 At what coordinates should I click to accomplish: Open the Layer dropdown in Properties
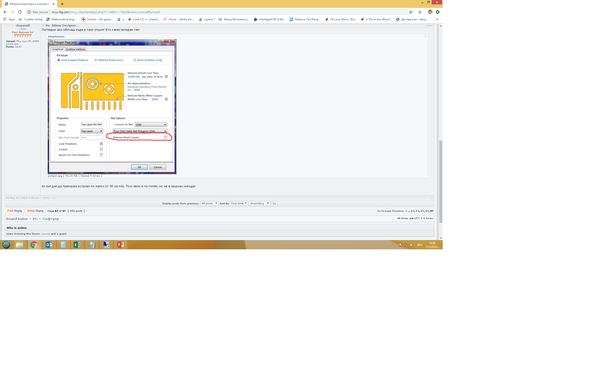(91, 131)
